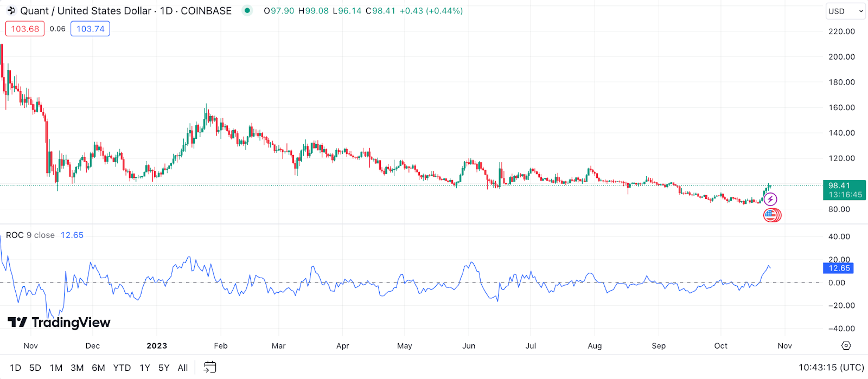Click the 200.00 price axis label
The height and width of the screenshot is (379, 868).
[841, 57]
